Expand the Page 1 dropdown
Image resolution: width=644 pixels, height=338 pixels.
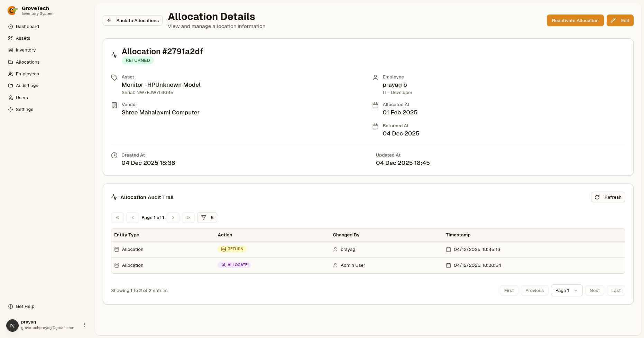(566, 290)
